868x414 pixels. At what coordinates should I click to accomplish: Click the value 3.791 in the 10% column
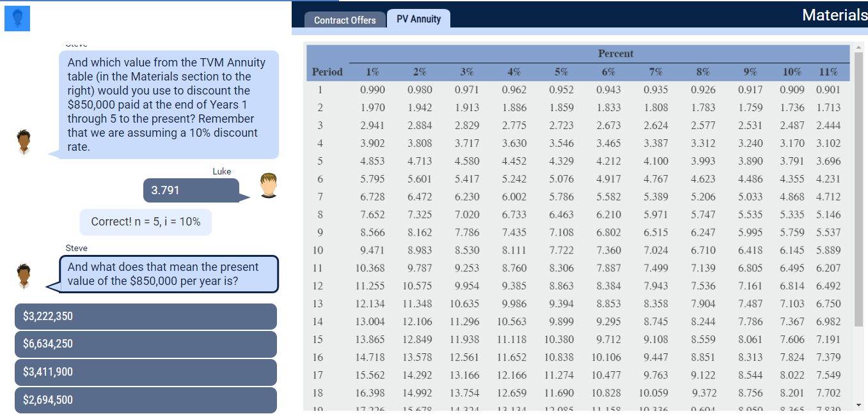point(792,162)
